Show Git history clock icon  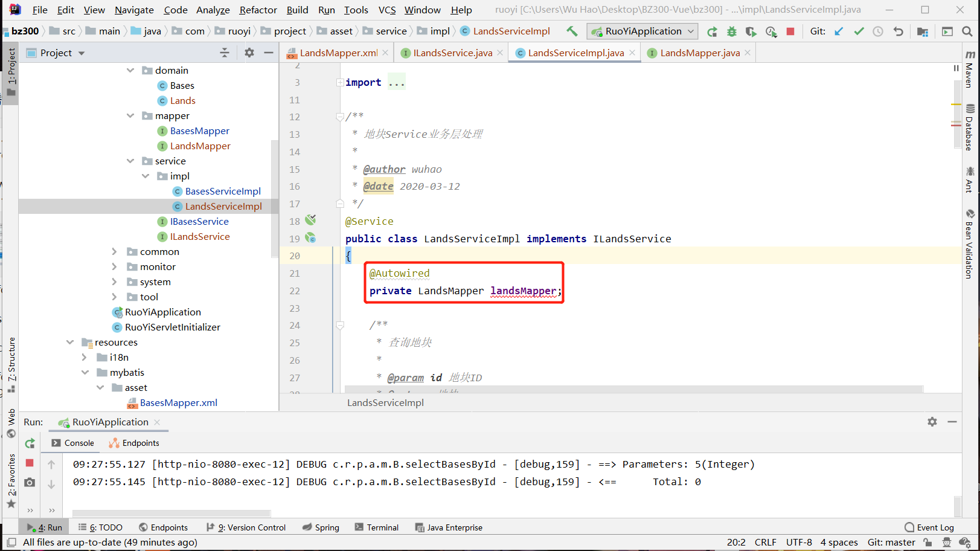[878, 31]
